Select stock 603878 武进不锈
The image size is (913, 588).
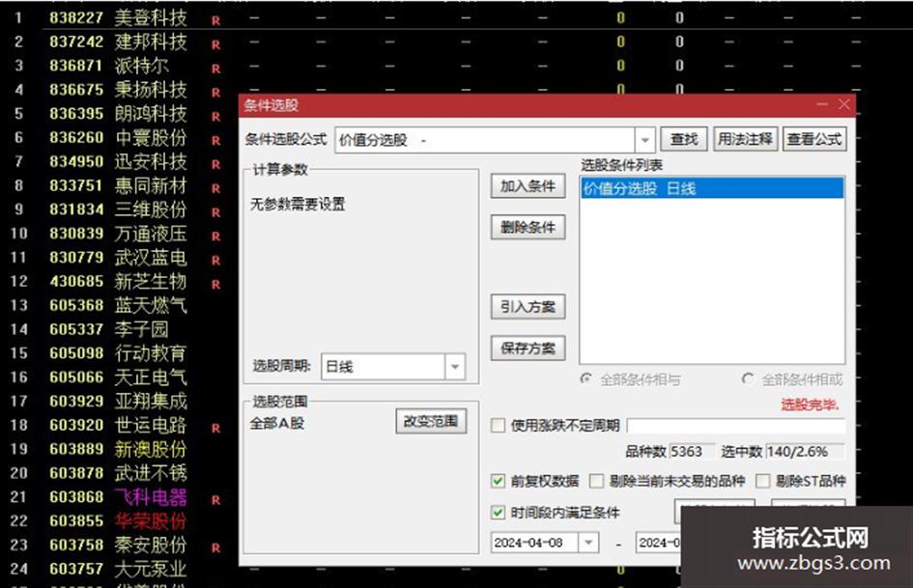(118, 473)
